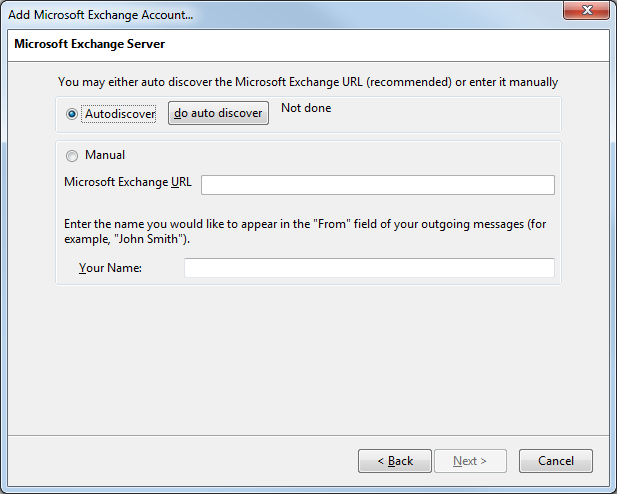The width and height of the screenshot is (617, 494).
Task: Go to the previous step with Back
Action: [x=395, y=461]
